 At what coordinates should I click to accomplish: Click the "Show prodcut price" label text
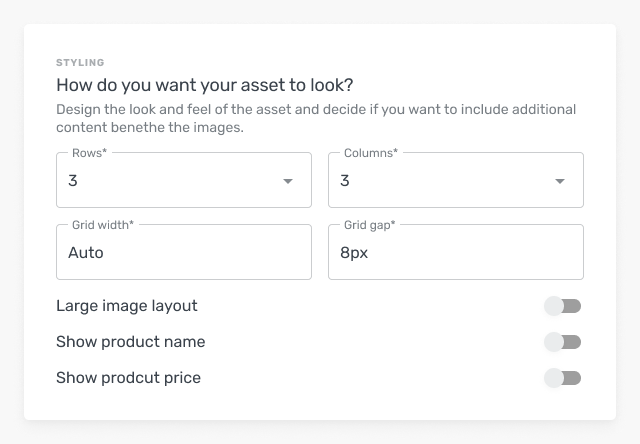pos(128,378)
